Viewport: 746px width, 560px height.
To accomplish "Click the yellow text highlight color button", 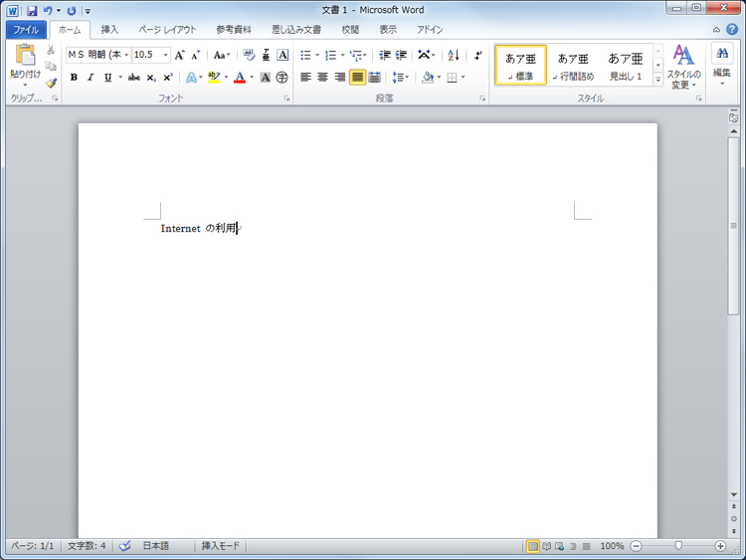I will pyautogui.click(x=214, y=77).
